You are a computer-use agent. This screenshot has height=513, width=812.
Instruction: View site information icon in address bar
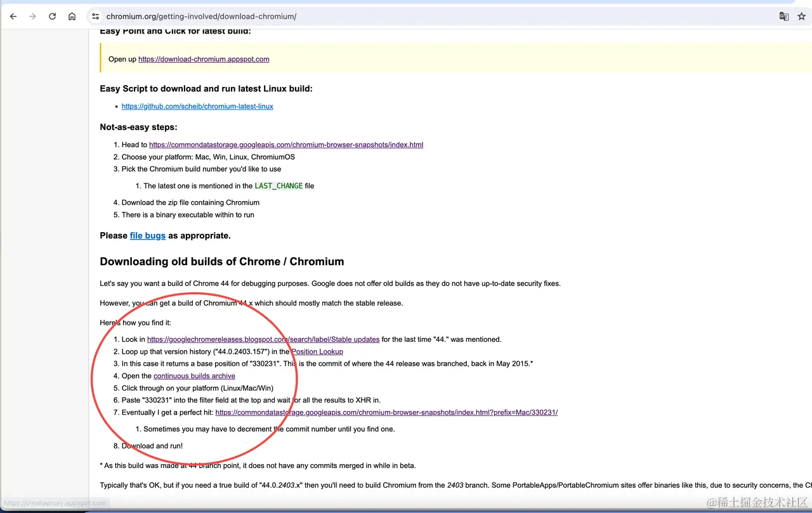coord(95,16)
